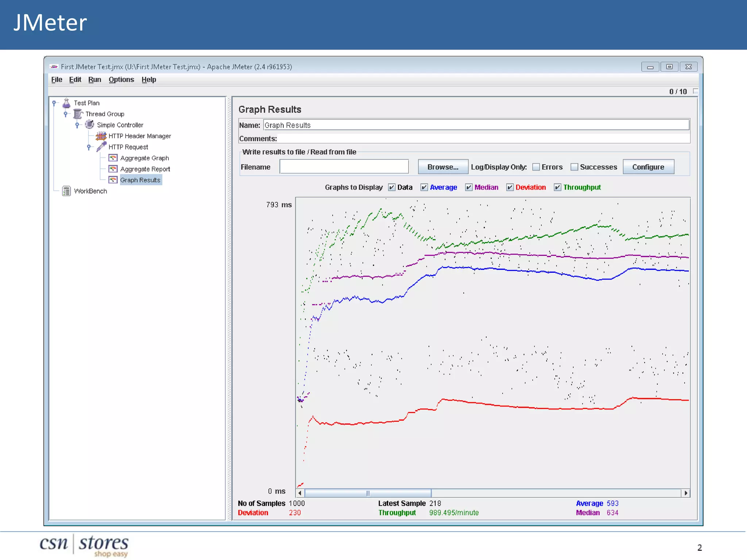The height and width of the screenshot is (560, 747).
Task: Click the graph horizontal scrollbar thumb
Action: point(368,493)
